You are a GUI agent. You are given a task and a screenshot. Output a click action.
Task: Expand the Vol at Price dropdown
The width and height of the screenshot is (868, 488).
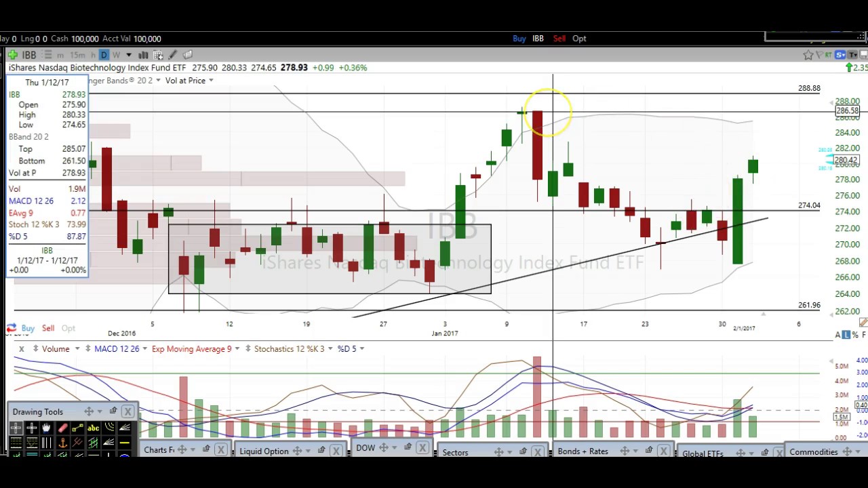[211, 81]
